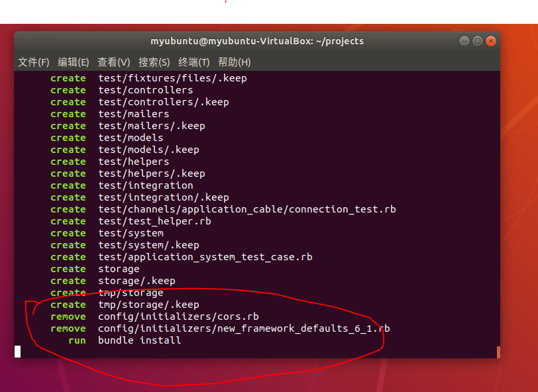Click the cursor block at the prompt
Viewport: 538px width, 392px height.
[x=17, y=352]
